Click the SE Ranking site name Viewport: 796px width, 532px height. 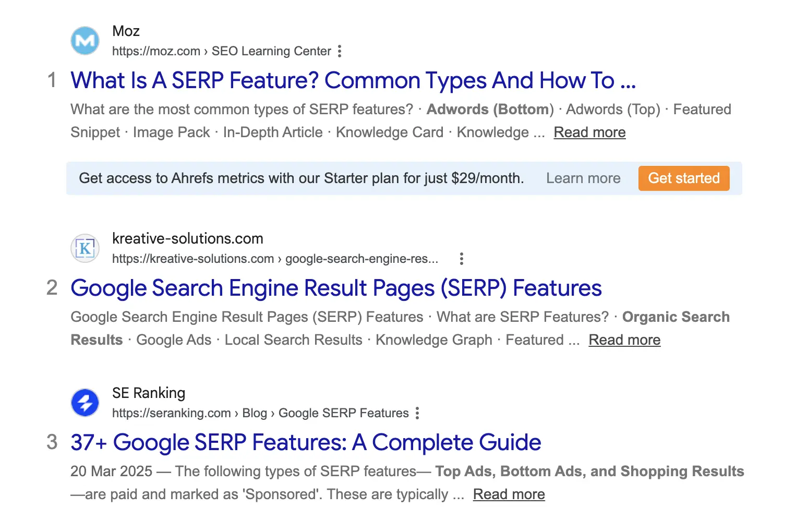click(149, 393)
